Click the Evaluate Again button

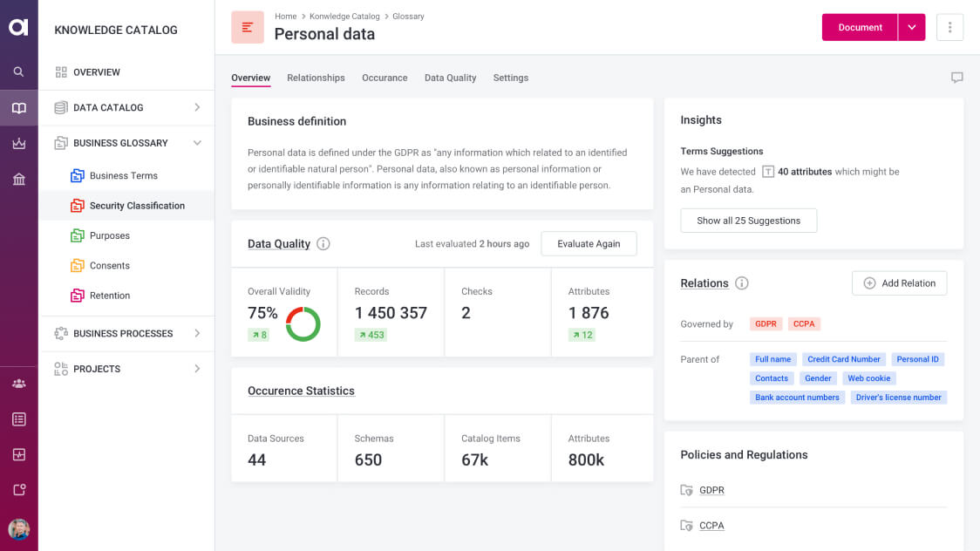(x=589, y=243)
